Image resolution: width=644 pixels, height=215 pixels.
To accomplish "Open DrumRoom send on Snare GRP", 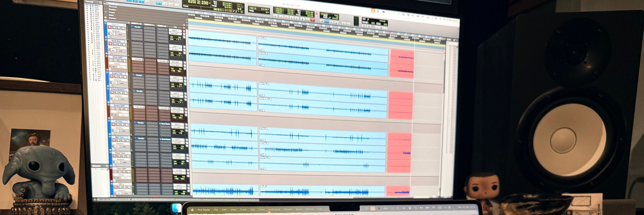I will pyautogui.click(x=165, y=108).
